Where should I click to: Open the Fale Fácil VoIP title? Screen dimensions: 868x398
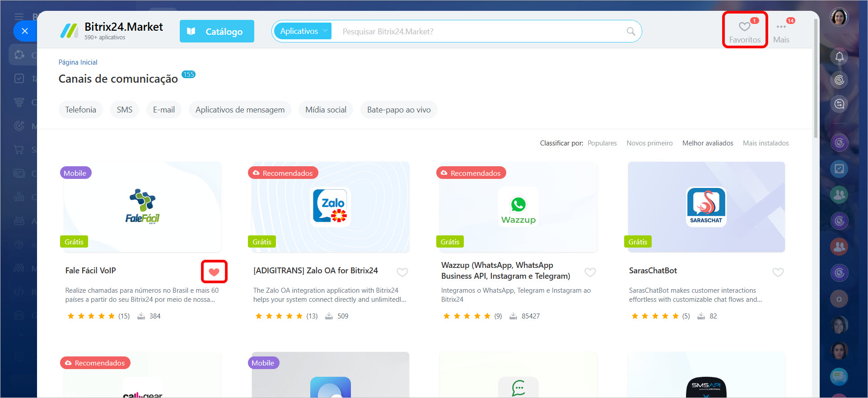tap(90, 271)
